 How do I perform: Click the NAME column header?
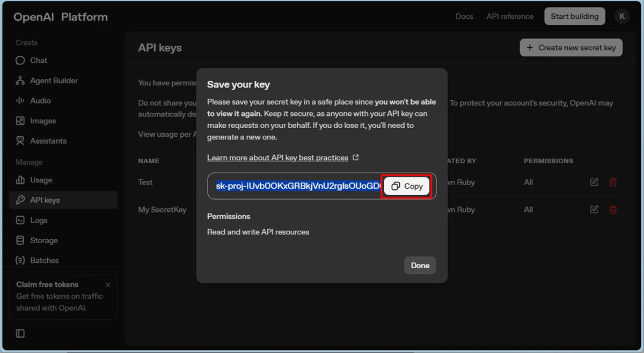coord(149,161)
